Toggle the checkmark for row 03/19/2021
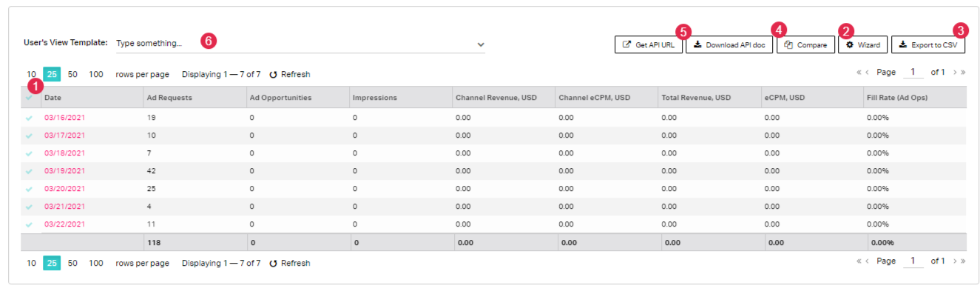The height and width of the screenshot is (291, 980). pos(29,171)
